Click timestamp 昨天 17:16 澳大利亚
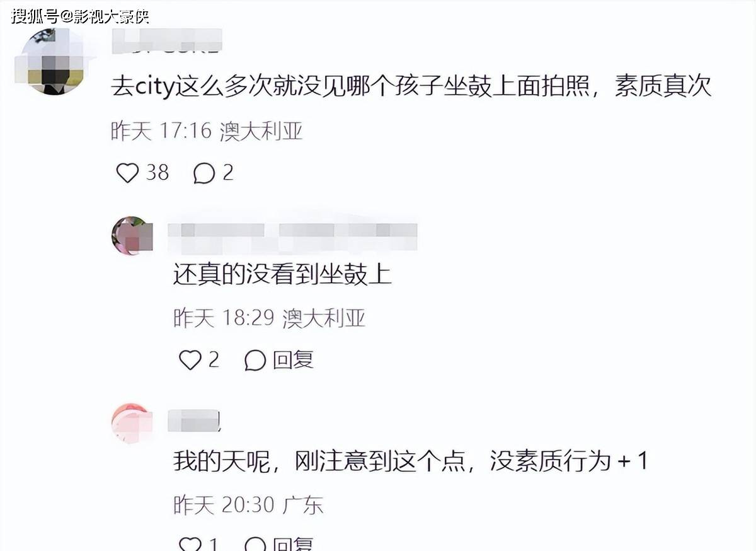756x551 pixels. click(207, 130)
